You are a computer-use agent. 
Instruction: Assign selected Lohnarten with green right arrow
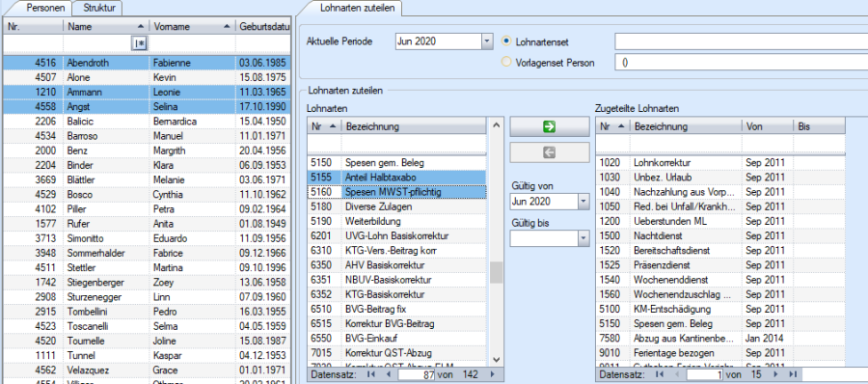tap(549, 127)
